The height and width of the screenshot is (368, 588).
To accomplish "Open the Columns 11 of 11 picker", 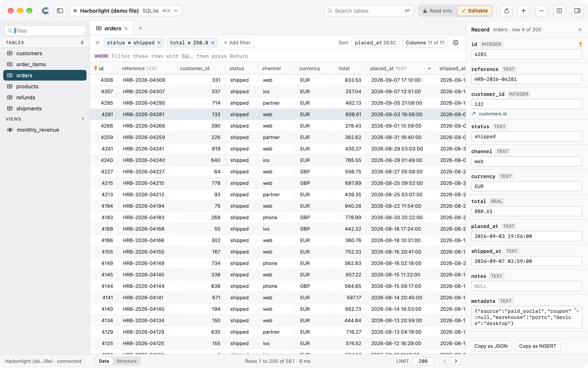I will click(x=425, y=43).
